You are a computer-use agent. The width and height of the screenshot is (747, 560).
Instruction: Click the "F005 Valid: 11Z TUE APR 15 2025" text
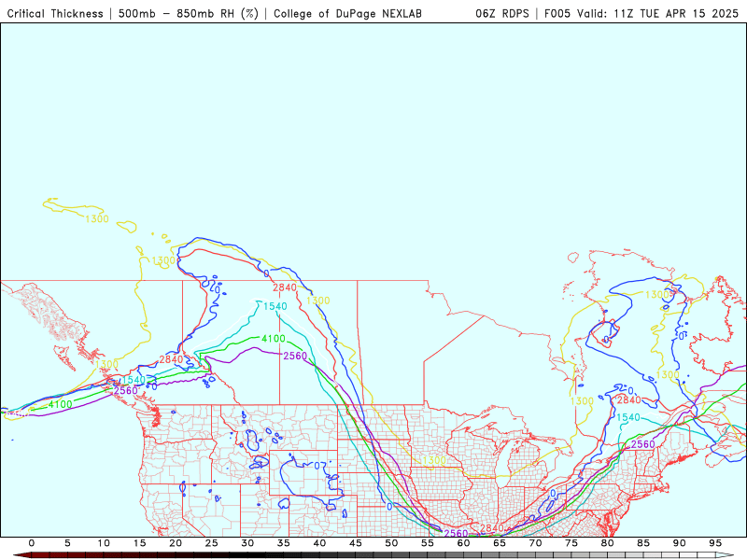coord(641,13)
